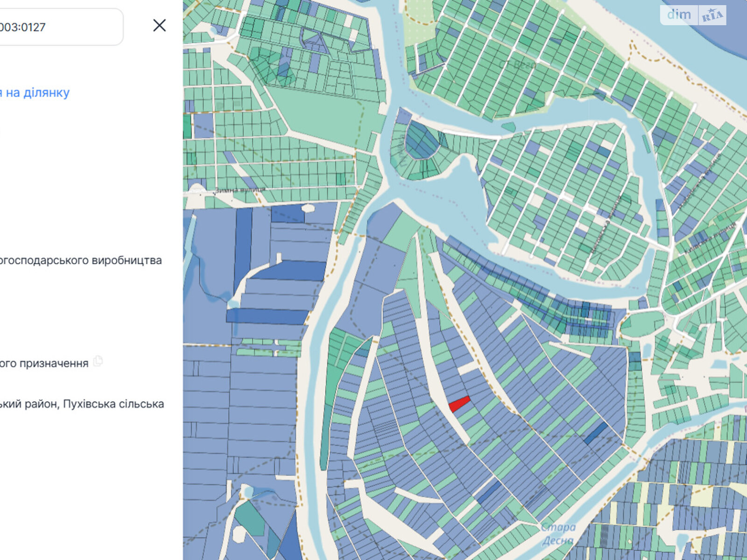Select the dark blue diagonal parcel right of the red plot
The width and height of the screenshot is (747, 560).
596,433
